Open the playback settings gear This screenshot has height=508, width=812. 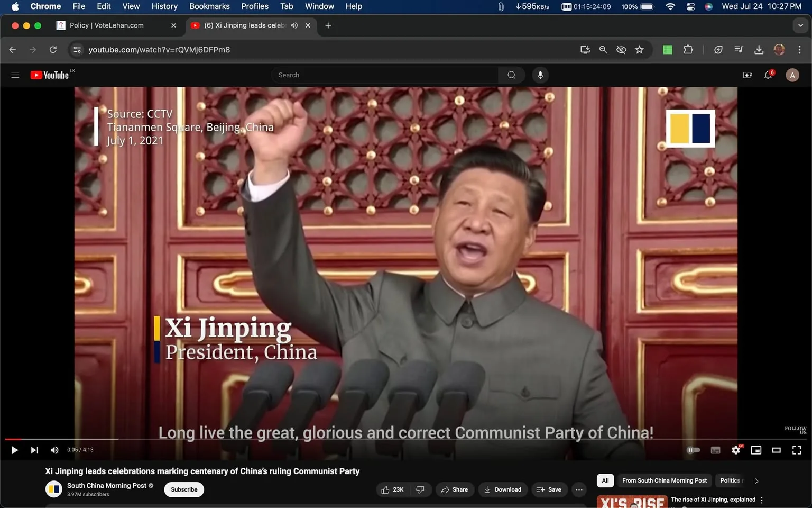pyautogui.click(x=736, y=450)
